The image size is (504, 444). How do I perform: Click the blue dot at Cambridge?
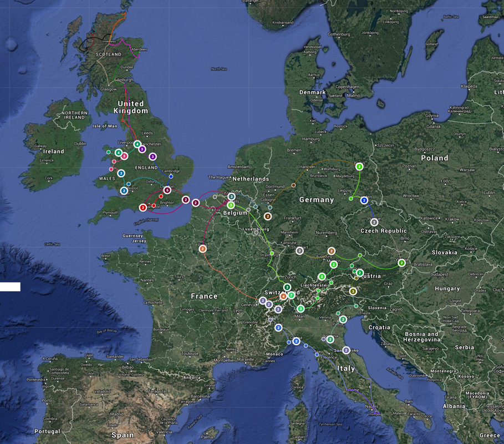click(x=171, y=176)
